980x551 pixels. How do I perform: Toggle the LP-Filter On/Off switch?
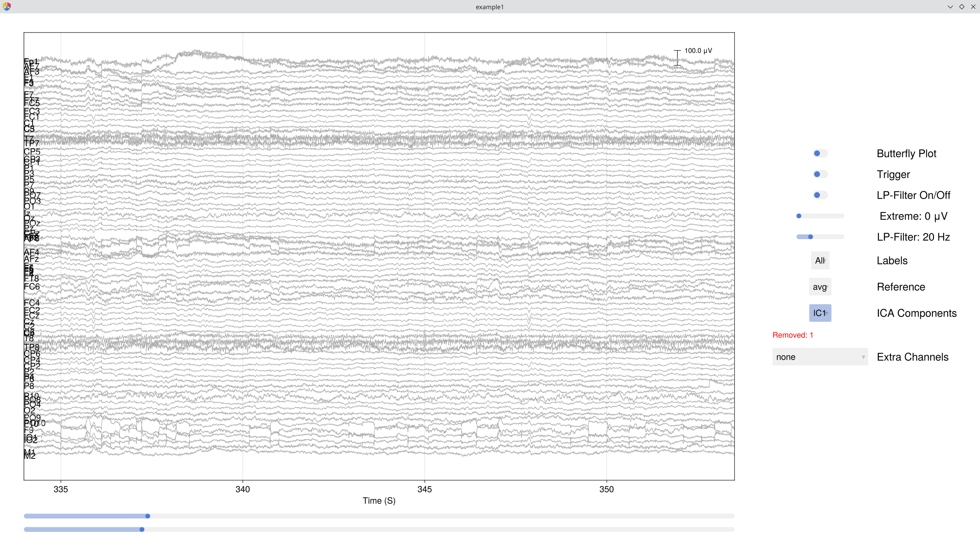click(x=820, y=195)
